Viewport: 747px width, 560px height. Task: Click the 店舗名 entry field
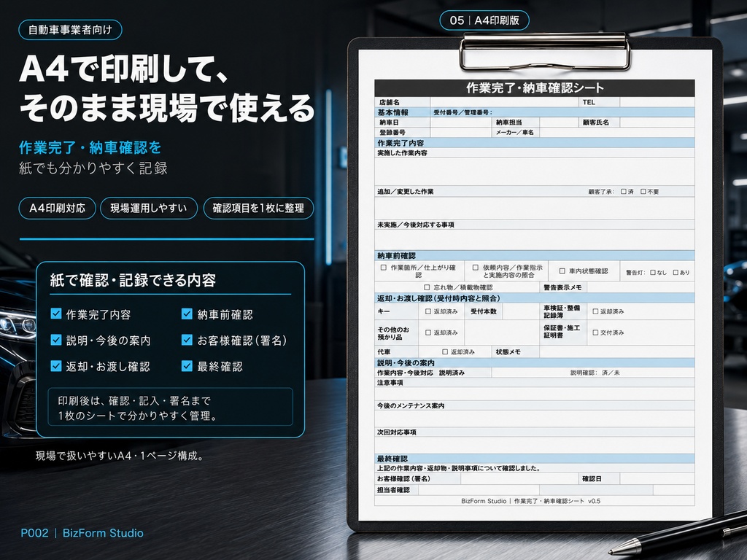pos(504,102)
